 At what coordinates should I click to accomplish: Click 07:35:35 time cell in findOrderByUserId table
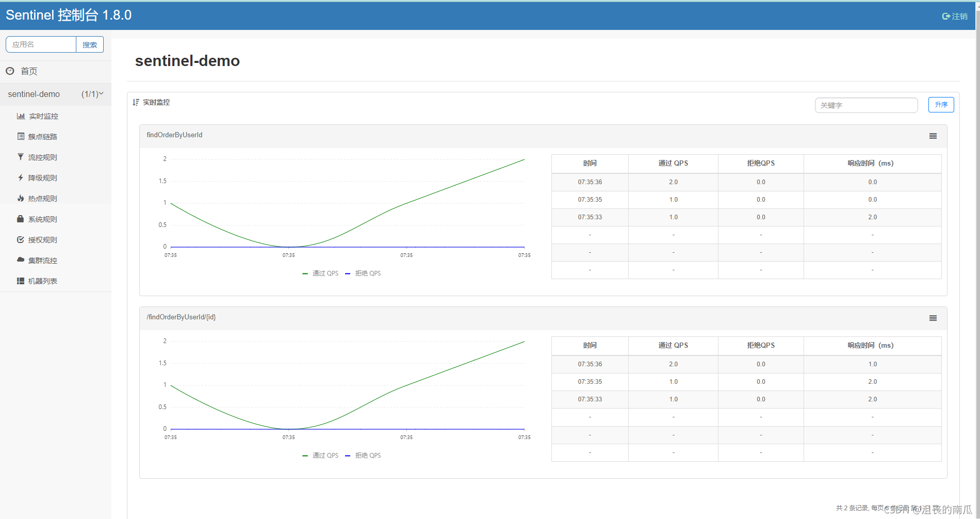click(x=590, y=200)
